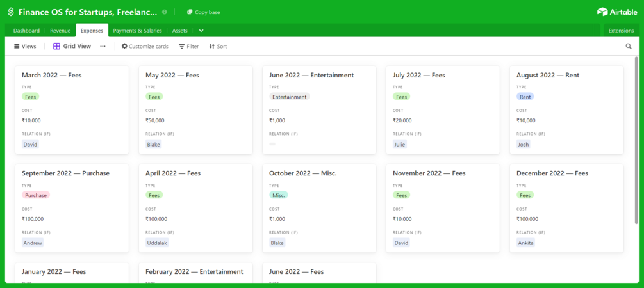Open the search magnifier icon
The image size is (644, 288).
(629, 46)
